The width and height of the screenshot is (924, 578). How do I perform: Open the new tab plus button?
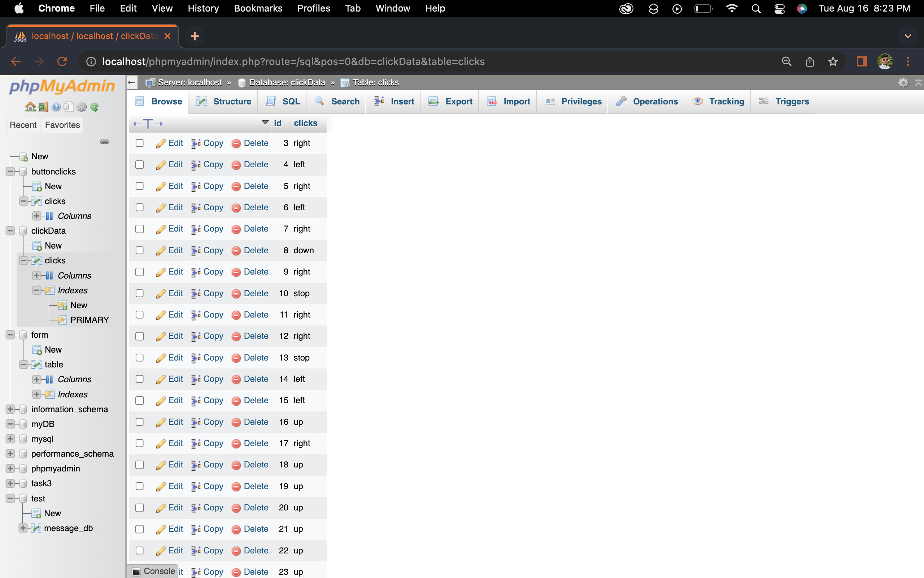click(195, 36)
